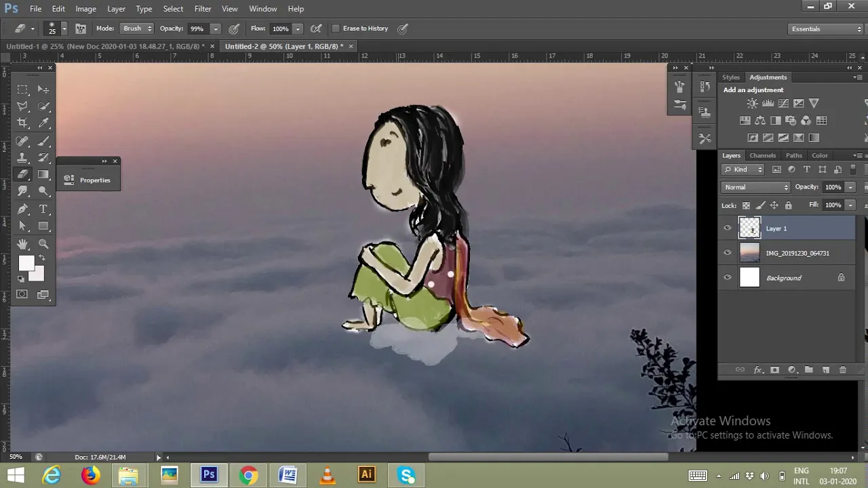
Task: Toggle airbrush build-up mode
Action: (316, 28)
